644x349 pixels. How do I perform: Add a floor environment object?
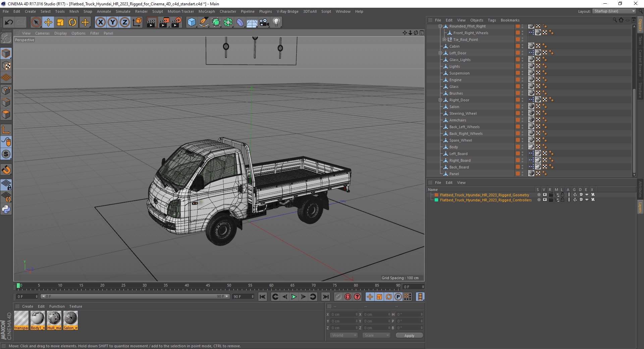pyautogui.click(x=252, y=22)
